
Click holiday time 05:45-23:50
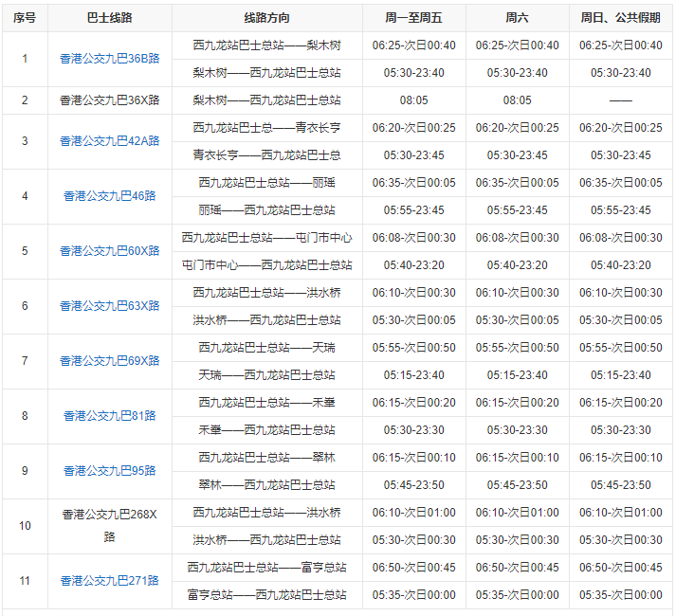coord(620,485)
